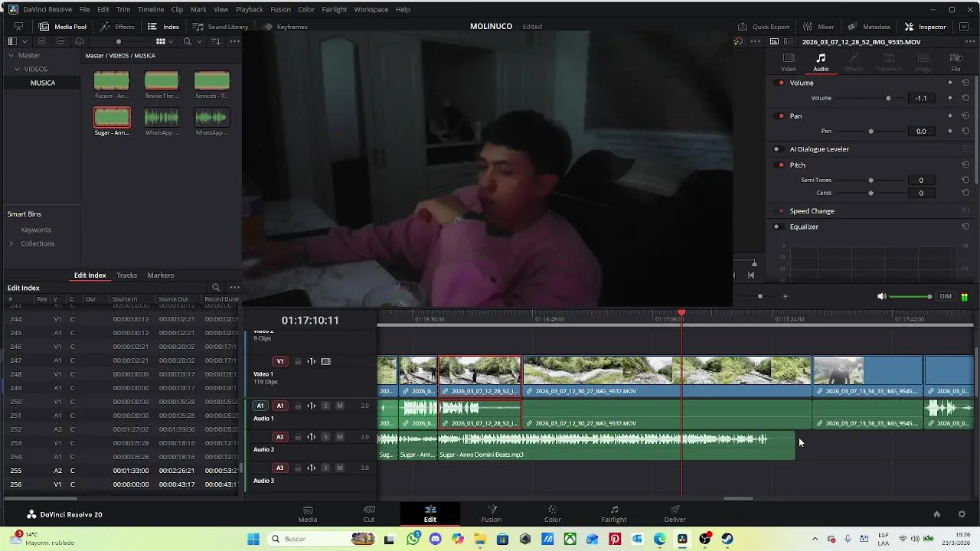980x551 pixels.
Task: Add keyframe for Volume value
Action: [x=950, y=98]
